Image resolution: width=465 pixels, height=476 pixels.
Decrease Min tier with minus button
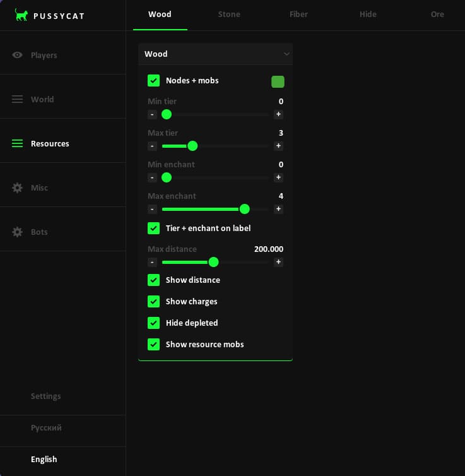click(152, 114)
